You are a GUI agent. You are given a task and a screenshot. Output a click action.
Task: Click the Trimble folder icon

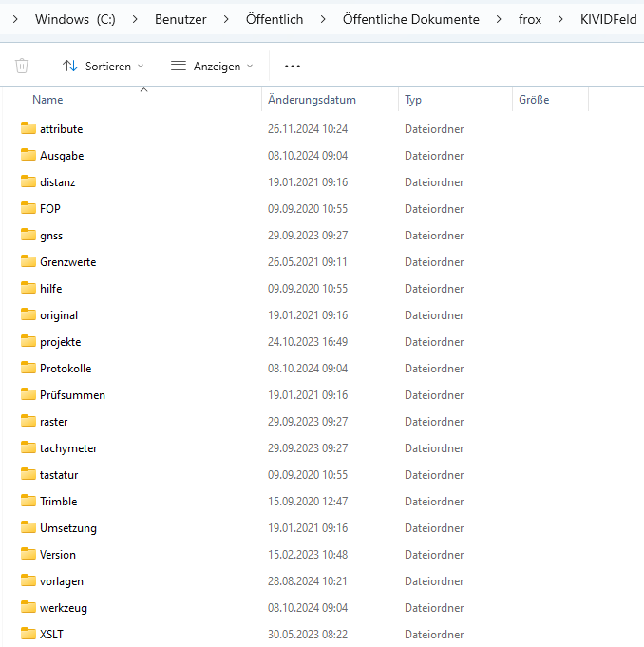point(28,502)
